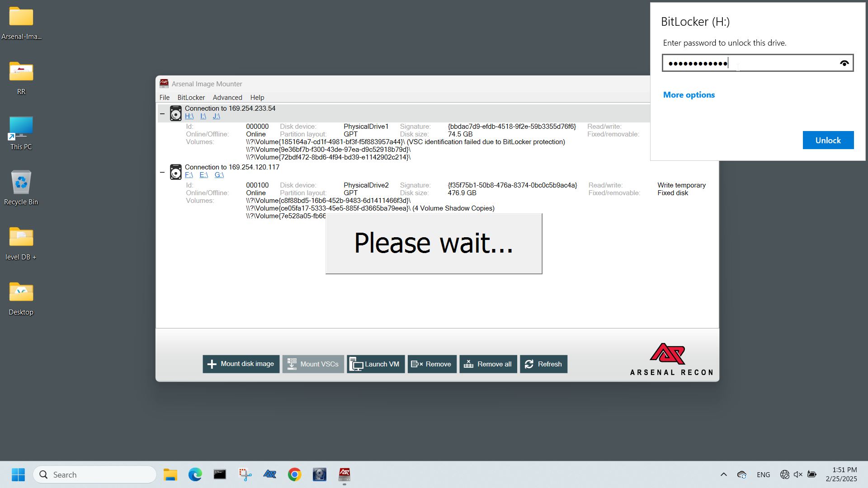The image size is (868, 488).
Task: Open the BitLocker menu
Action: [191, 98]
